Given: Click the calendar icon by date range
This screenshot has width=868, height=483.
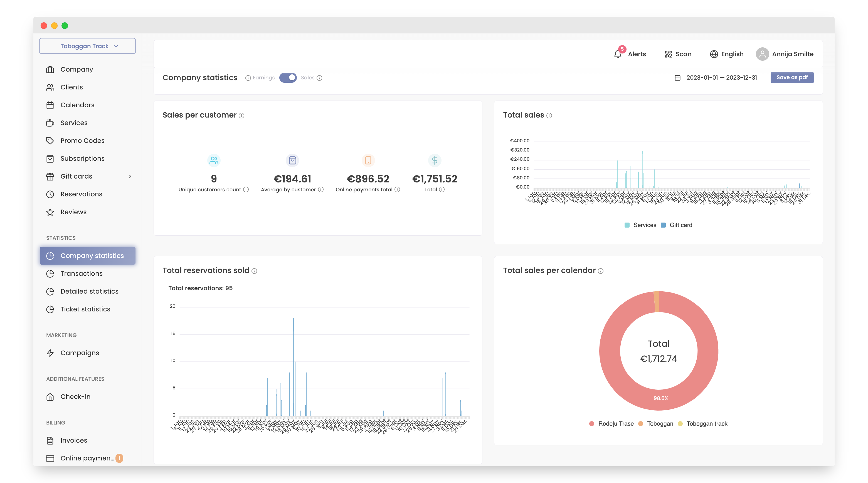Looking at the screenshot, I should tap(677, 78).
